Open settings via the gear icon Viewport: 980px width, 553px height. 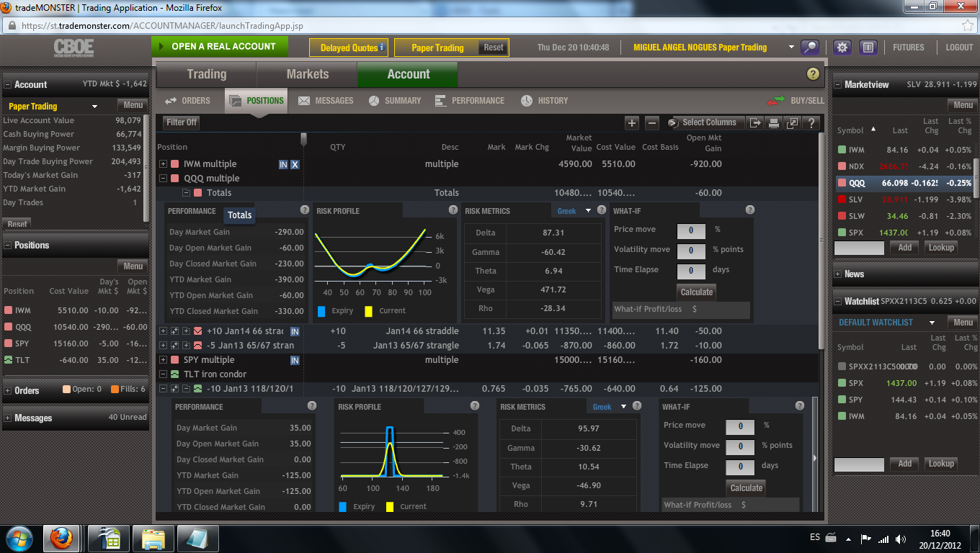[x=842, y=48]
